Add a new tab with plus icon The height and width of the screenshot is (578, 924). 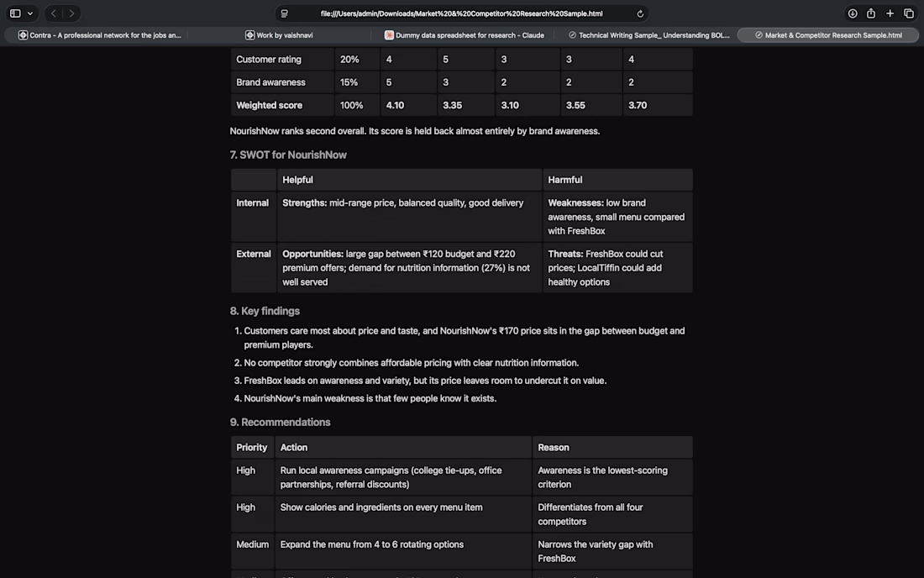(890, 13)
